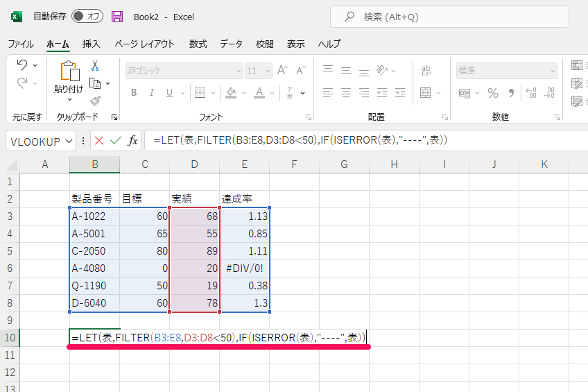Screen dimensions: 588x392
Task: Toggle the AutoSave switch
Action: click(87, 16)
